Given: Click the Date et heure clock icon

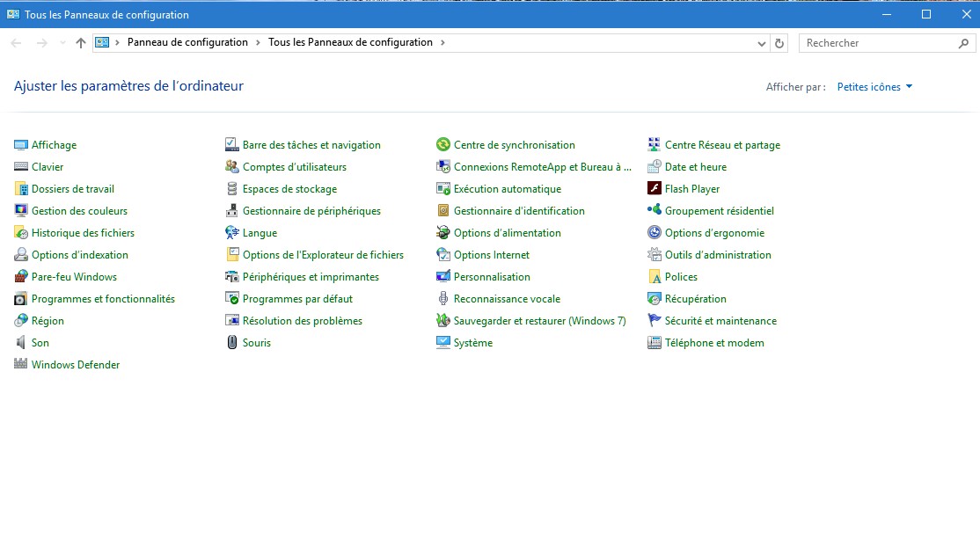Looking at the screenshot, I should pyautogui.click(x=655, y=167).
